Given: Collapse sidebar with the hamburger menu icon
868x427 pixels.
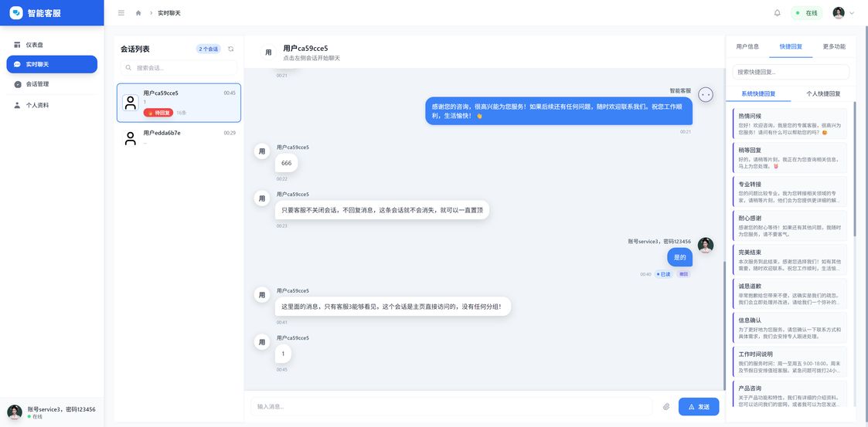Looking at the screenshot, I should [121, 13].
